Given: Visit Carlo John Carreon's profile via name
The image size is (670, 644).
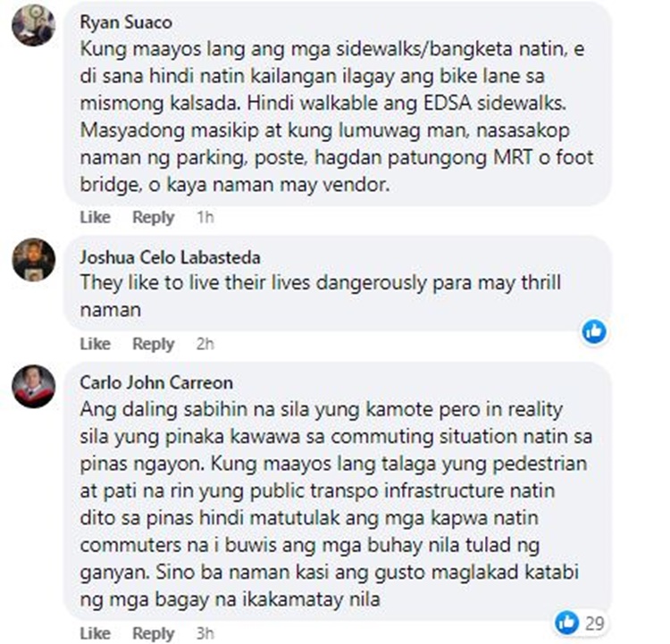Looking at the screenshot, I should coord(156,382).
